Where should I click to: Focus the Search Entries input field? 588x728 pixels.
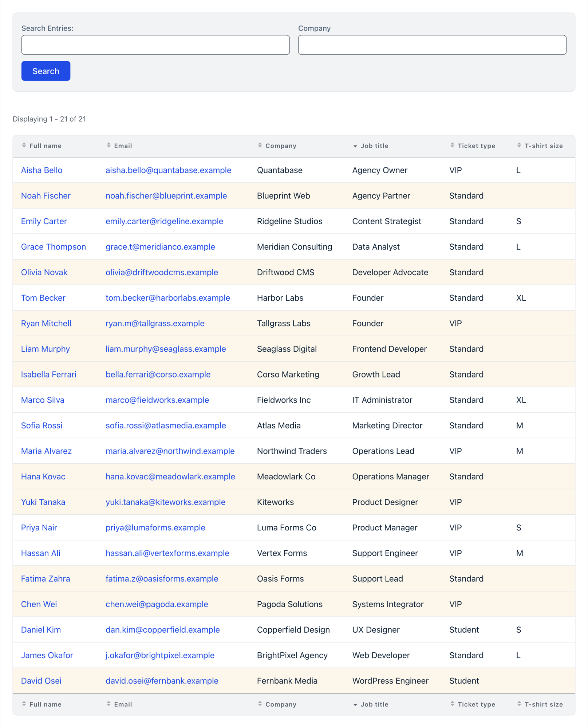pyautogui.click(x=155, y=45)
